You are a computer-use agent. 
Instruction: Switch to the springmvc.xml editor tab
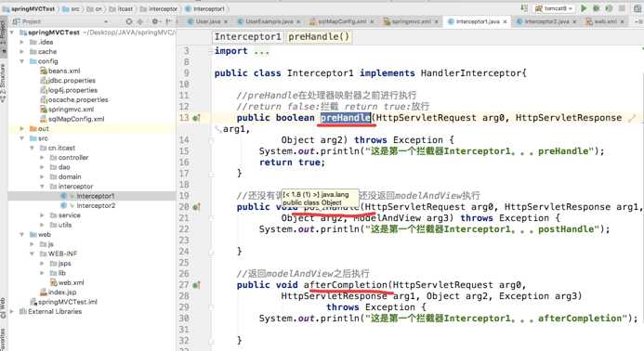click(x=411, y=21)
